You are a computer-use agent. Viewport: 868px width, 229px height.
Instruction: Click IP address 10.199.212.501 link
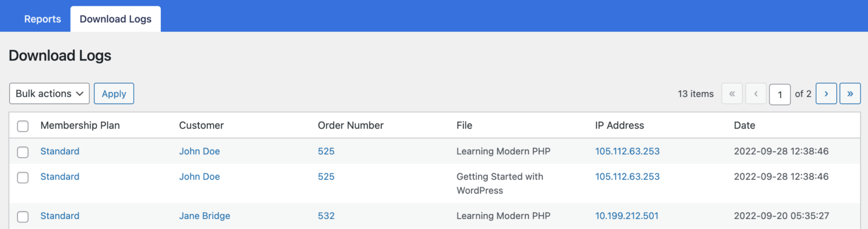627,216
